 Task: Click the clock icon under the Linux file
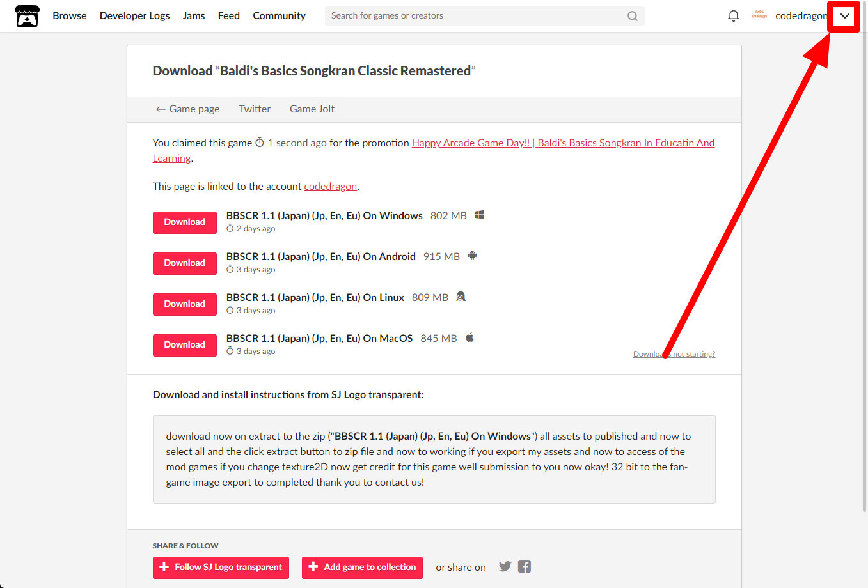(230, 310)
